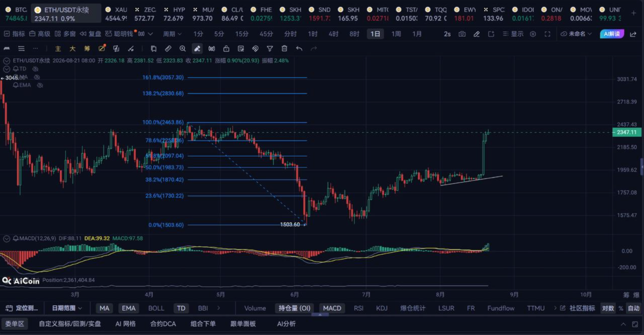Viewport: 644px width, 335px height.
Task: Take a chart screenshot with the camera icon
Action: pyautogui.click(x=462, y=34)
